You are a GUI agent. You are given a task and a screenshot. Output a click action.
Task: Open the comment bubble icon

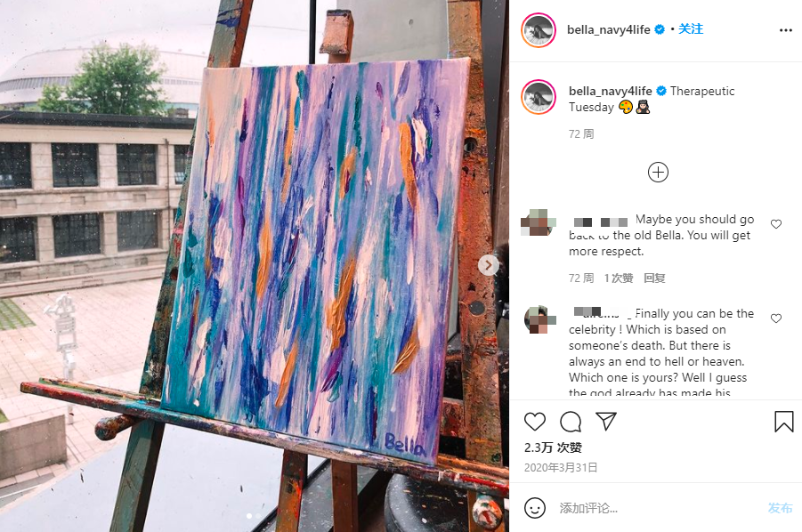[571, 422]
